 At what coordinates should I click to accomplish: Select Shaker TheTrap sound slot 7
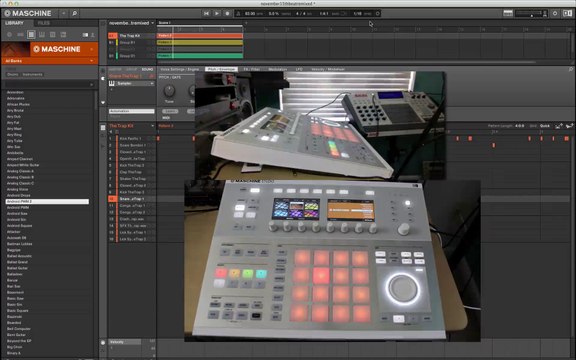click(132, 179)
